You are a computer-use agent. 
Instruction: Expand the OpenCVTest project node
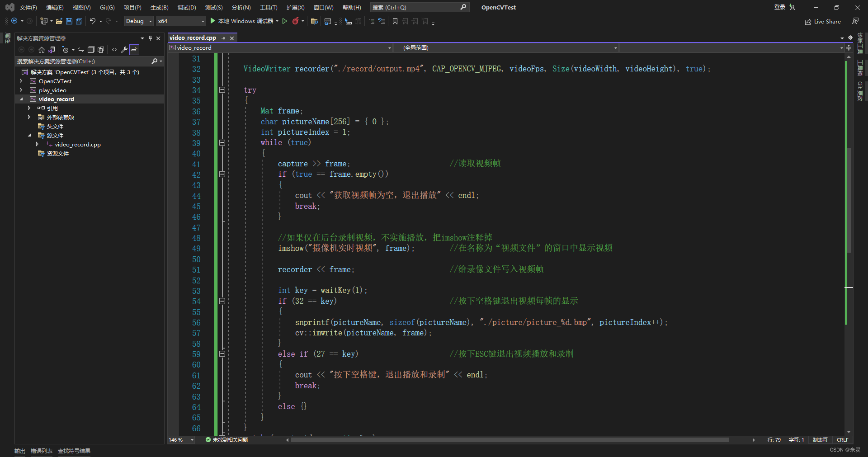21,81
